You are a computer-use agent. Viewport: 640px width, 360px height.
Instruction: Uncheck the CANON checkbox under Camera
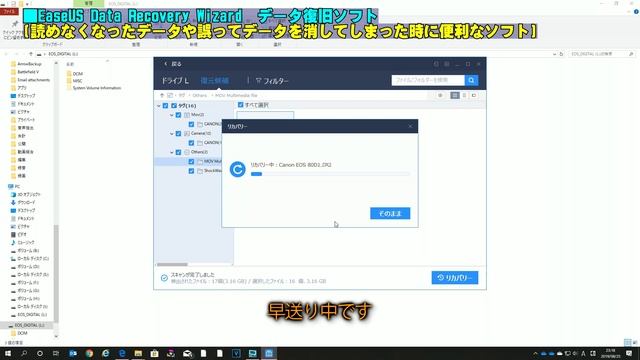[191, 143]
